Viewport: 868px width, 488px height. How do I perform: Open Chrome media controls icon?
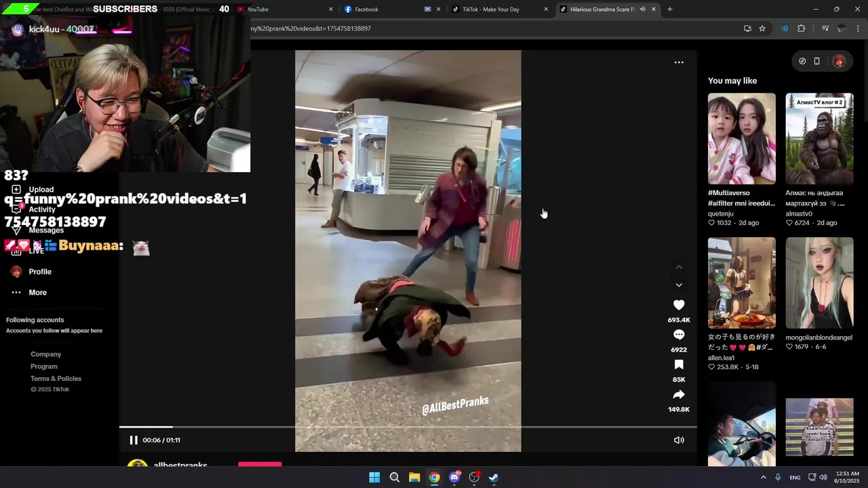pos(825,28)
